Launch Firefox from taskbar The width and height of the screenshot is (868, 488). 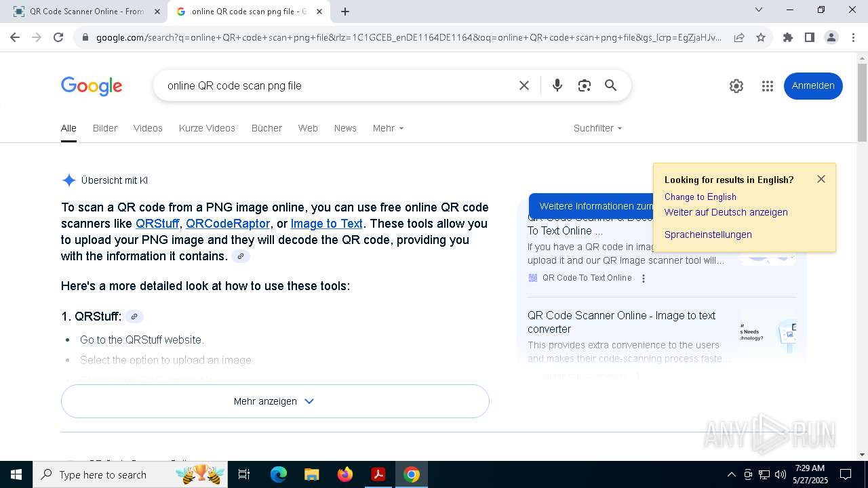click(344, 474)
